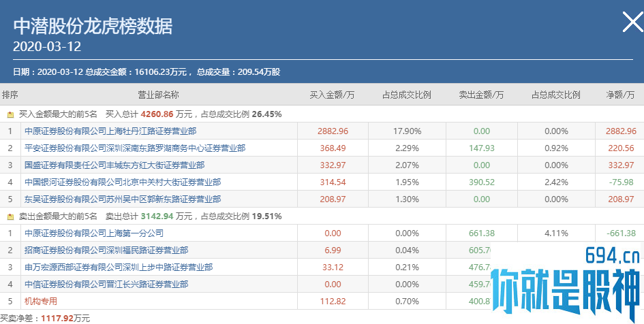Click the sell total 3142.94
644x324 pixels.
(x=157, y=216)
